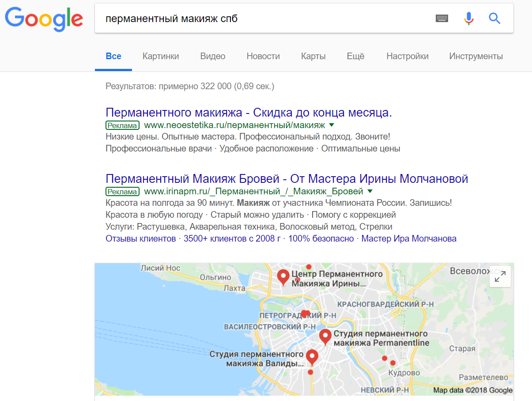532x401 pixels.
Task: Switch to the Карты tab
Action: click(313, 56)
